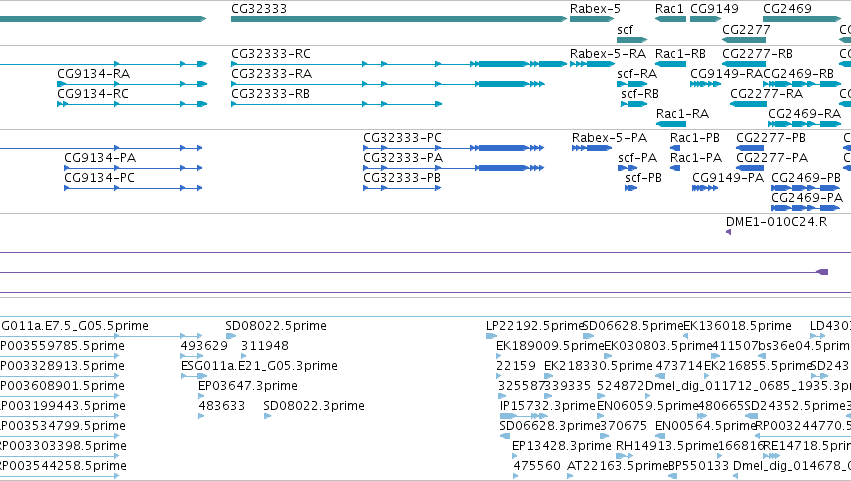The height and width of the screenshot is (481, 851).
Task: Select the EST labeled 473714
Action: 679,366
